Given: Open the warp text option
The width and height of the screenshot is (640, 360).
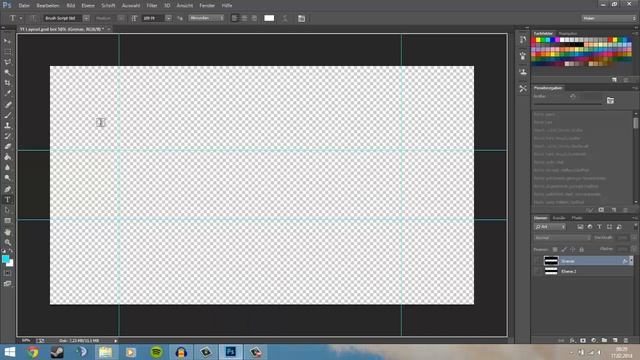Looking at the screenshot, I should (285, 18).
